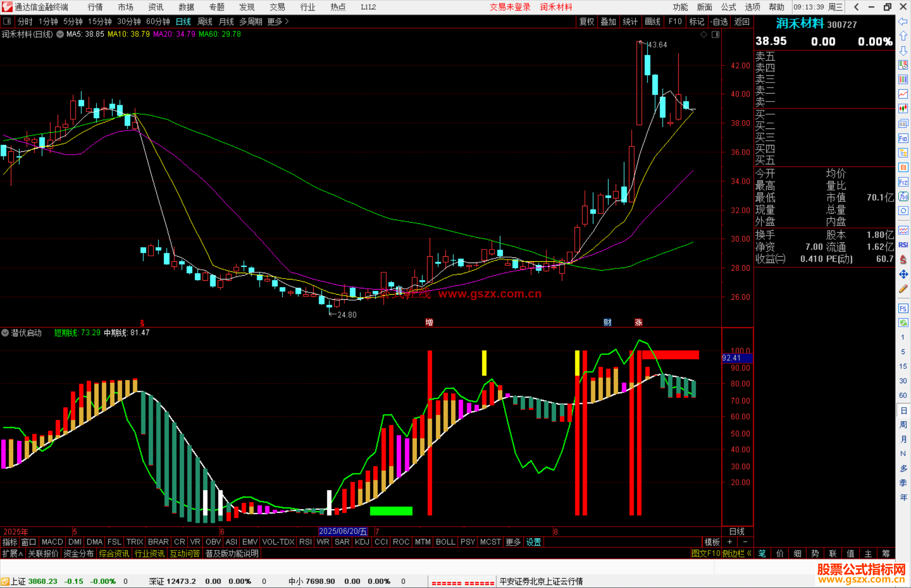Open the tree structure sidebar icon
Screen dimensions: 911x588
pos(903,153)
